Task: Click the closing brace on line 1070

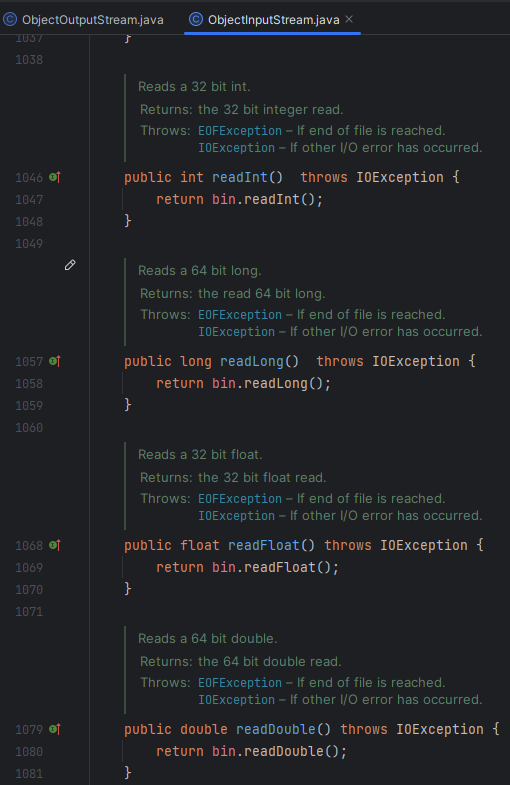Action: pos(128,589)
